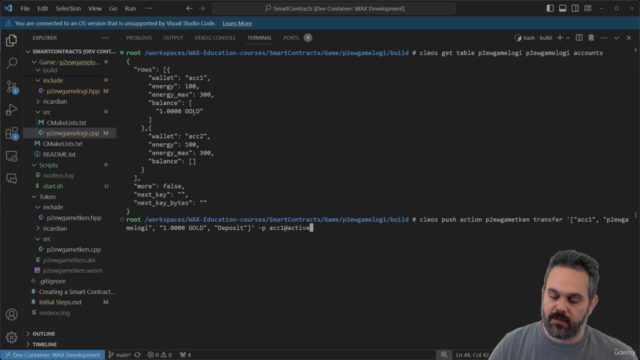Click the zoom magnifier icon in status bar

pos(444,355)
